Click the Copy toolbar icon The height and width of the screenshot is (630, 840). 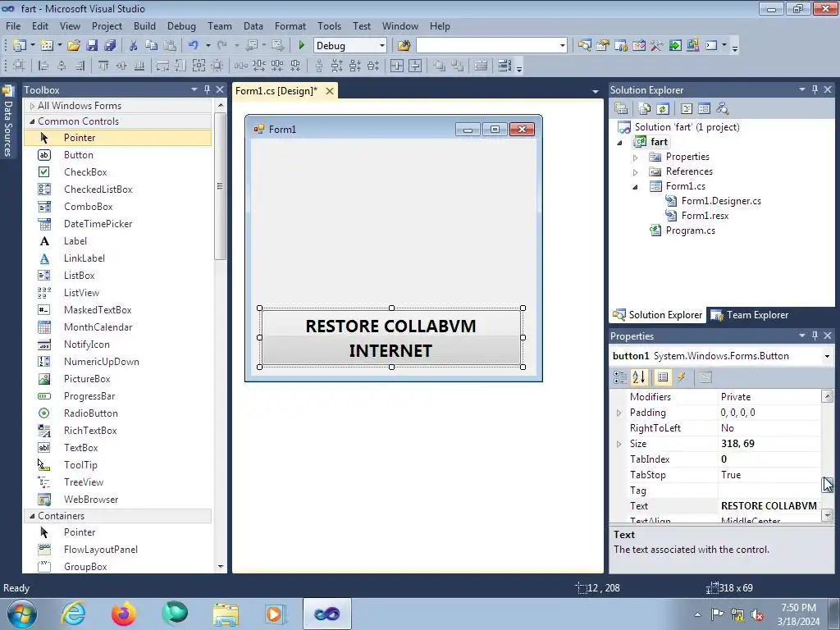click(x=152, y=46)
